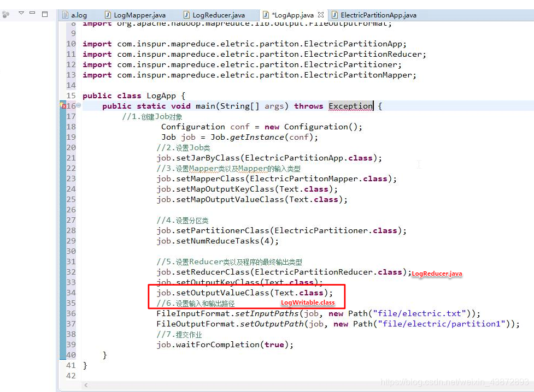Screen dimensions: 534x392
Task: Click the comment '//2.设置Job类'
Action: click(183, 147)
